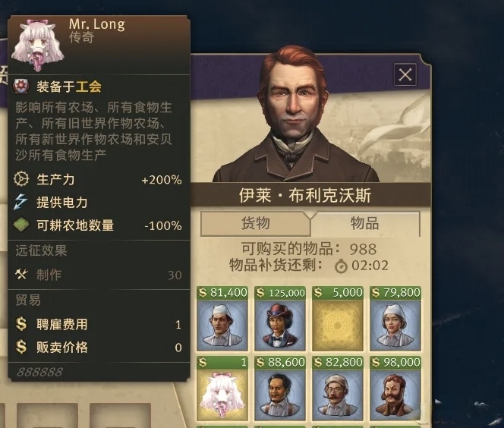Open the 物品 tab

pyautogui.click(x=365, y=223)
